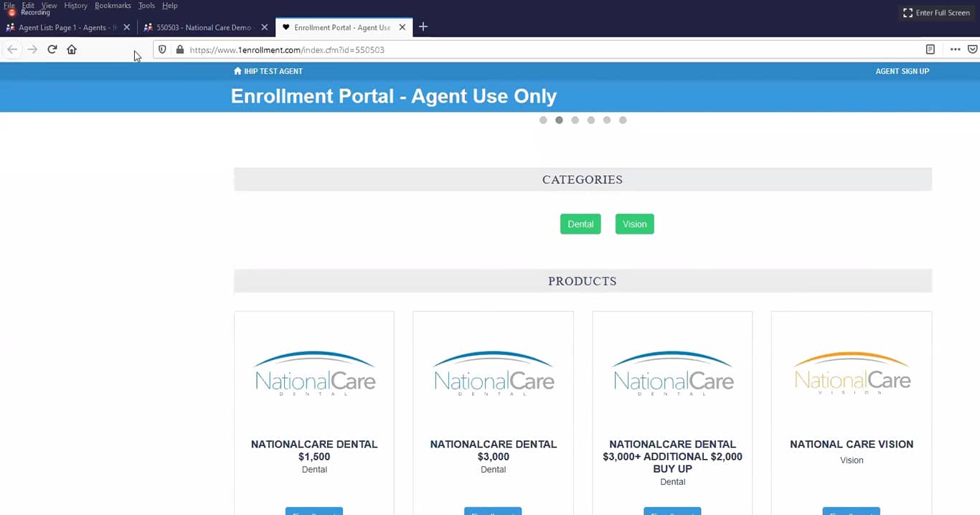The height and width of the screenshot is (515, 980).
Task: Click the $3,000+ ADDITIONAL $2,000 BUY UP title
Action: pos(672,456)
